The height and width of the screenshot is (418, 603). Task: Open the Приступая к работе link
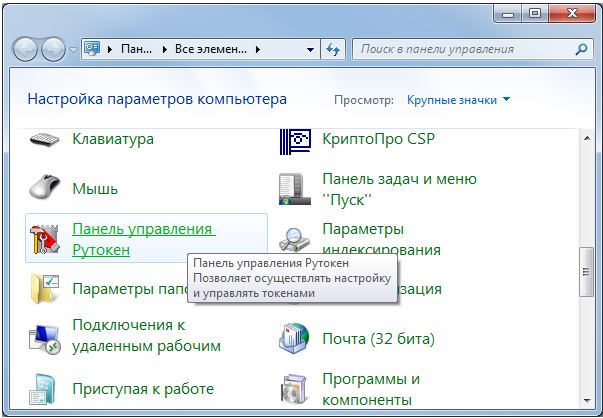pos(143,389)
